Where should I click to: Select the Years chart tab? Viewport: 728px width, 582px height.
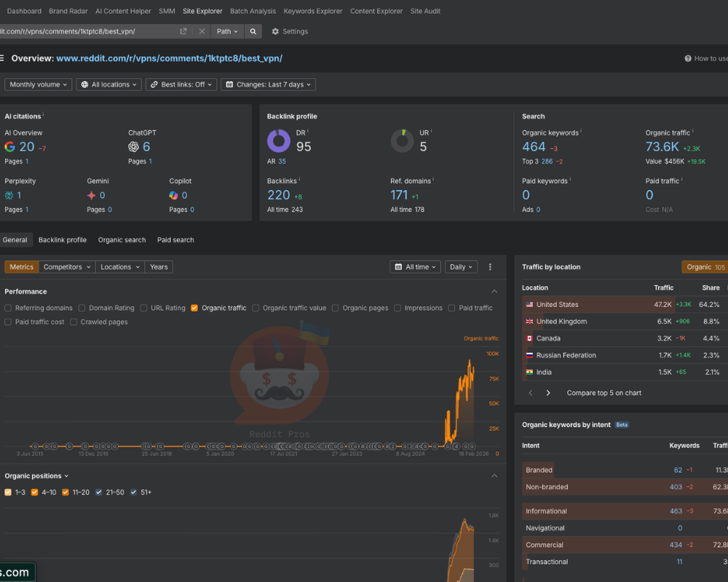(159, 267)
